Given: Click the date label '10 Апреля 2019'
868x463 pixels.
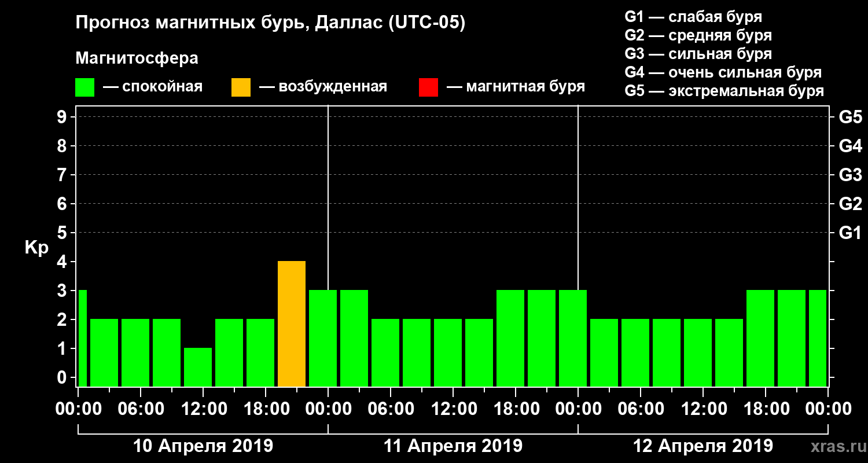Looking at the screenshot, I should pyautogui.click(x=203, y=446).
